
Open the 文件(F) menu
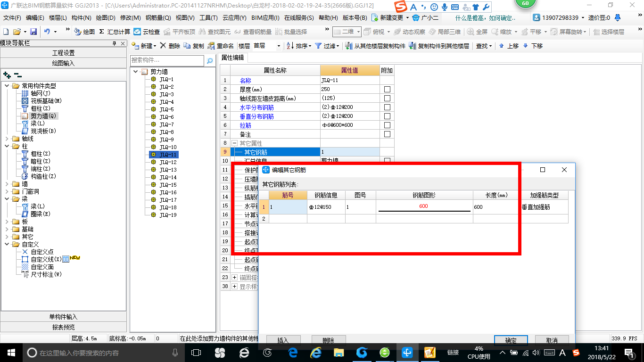click(12, 18)
